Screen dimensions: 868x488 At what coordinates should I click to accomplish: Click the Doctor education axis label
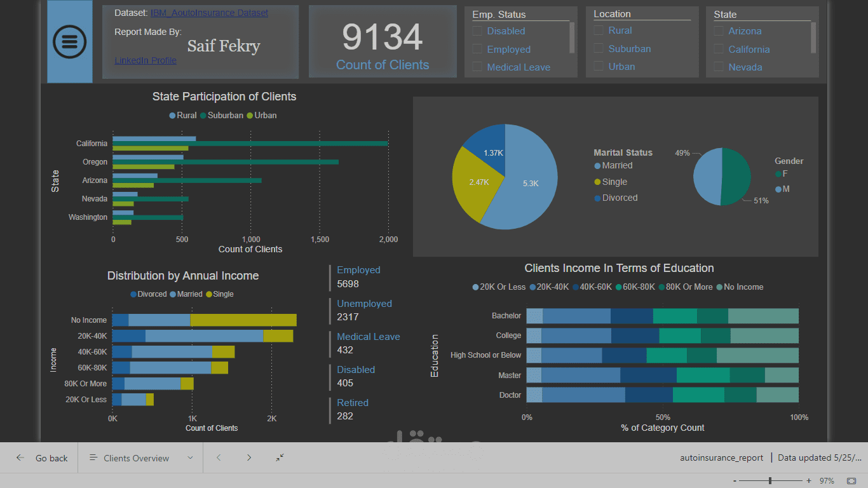[x=510, y=395]
